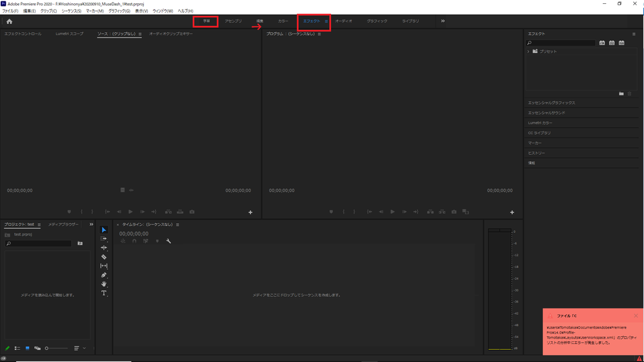Open Program monitor button editor plus
The height and width of the screenshot is (362, 644).
[x=512, y=212]
